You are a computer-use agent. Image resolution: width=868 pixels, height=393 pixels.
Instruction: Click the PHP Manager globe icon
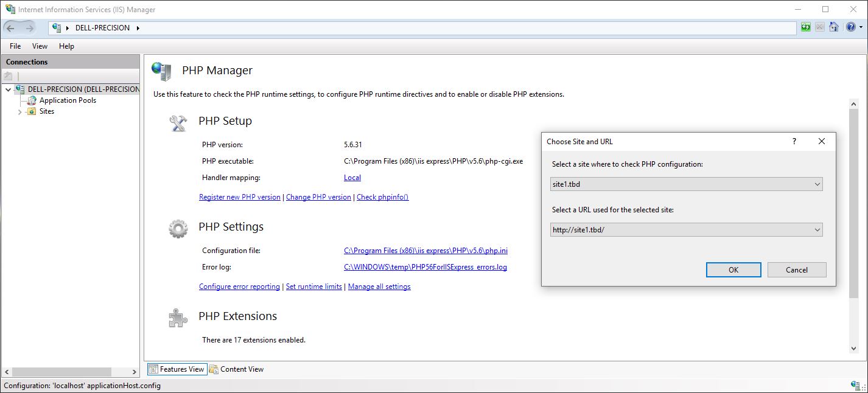tap(161, 71)
